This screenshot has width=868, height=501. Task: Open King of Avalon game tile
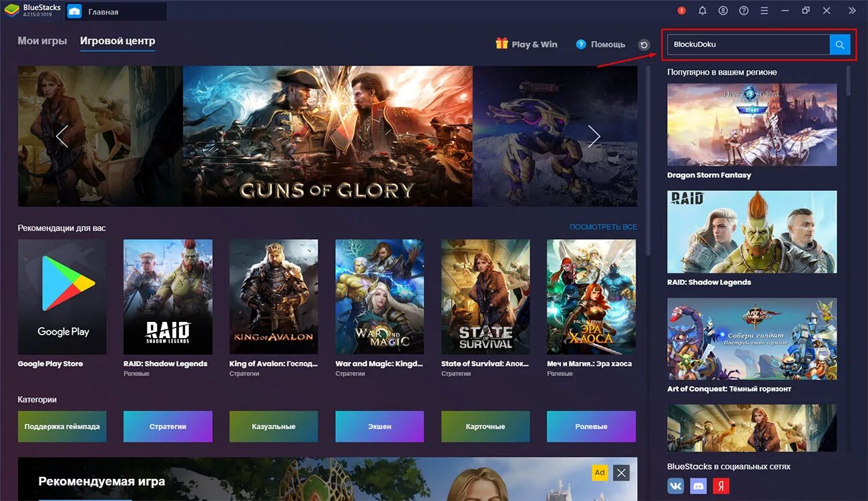coord(274,297)
